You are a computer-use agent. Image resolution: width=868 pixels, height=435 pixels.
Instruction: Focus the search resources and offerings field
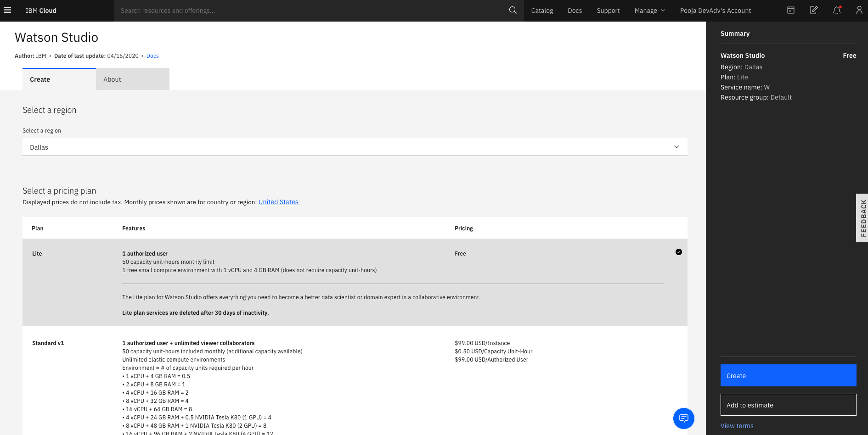point(312,11)
